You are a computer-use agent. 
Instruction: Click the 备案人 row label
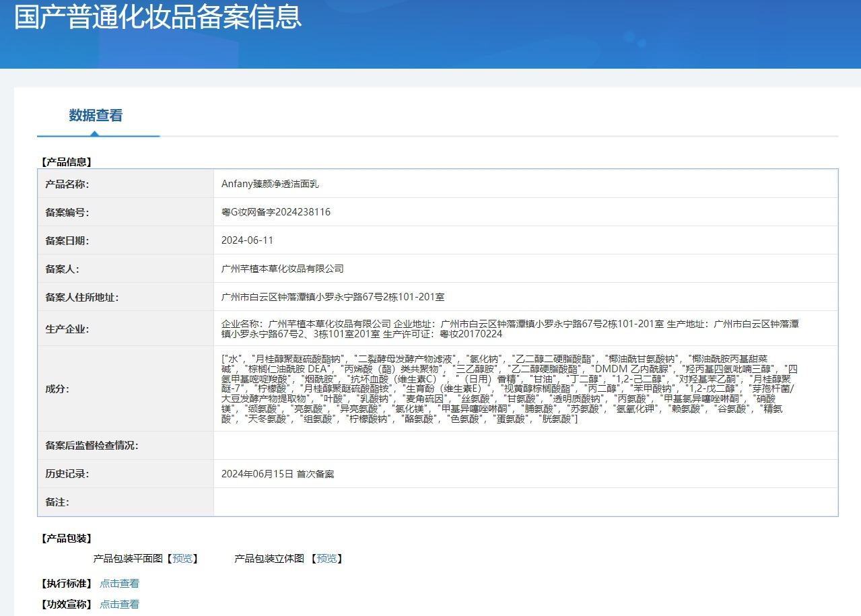point(62,269)
